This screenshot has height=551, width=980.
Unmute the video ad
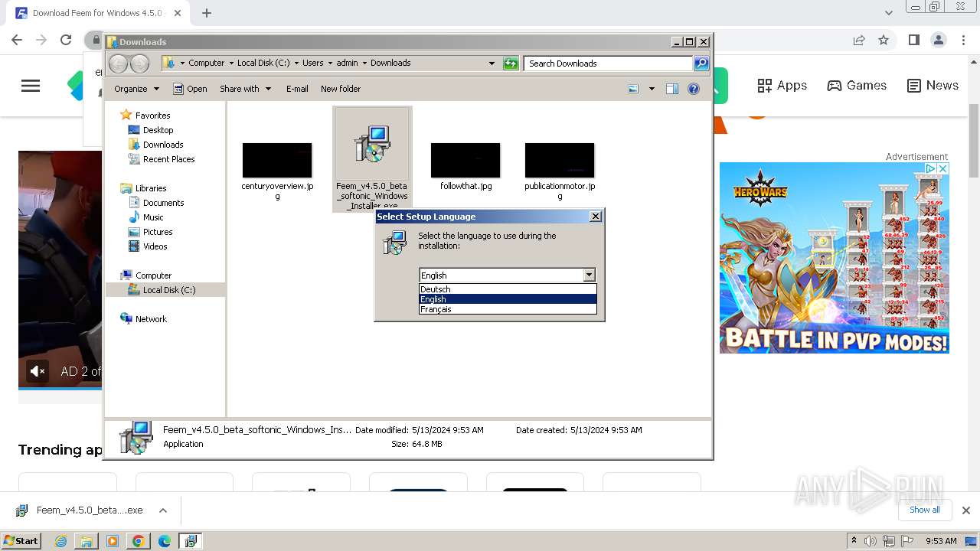[38, 371]
